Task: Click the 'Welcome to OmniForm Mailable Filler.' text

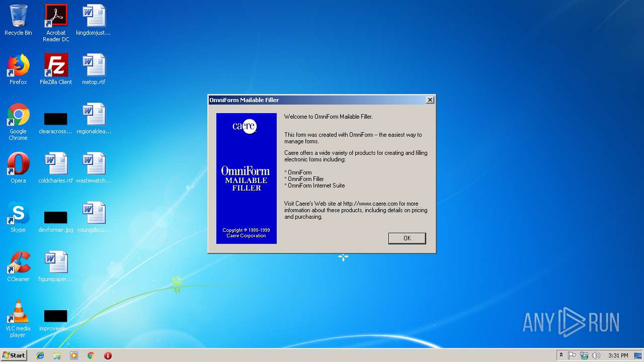Action: [x=329, y=117]
